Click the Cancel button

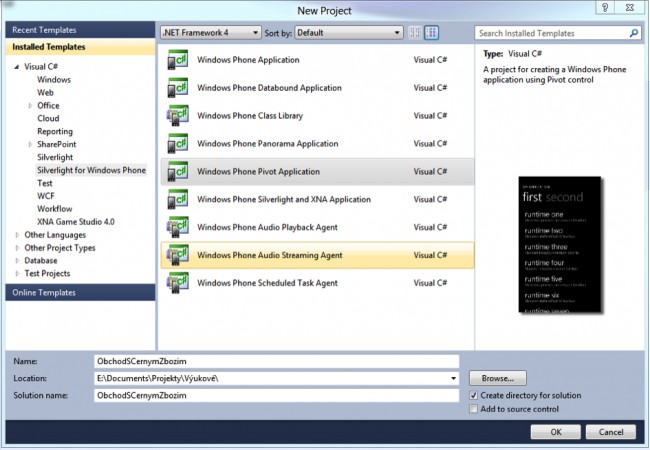pyautogui.click(x=611, y=432)
